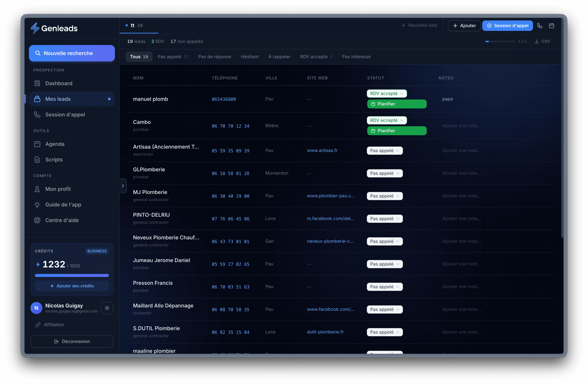
Task: Click the CSV download icon
Action: [x=537, y=41]
